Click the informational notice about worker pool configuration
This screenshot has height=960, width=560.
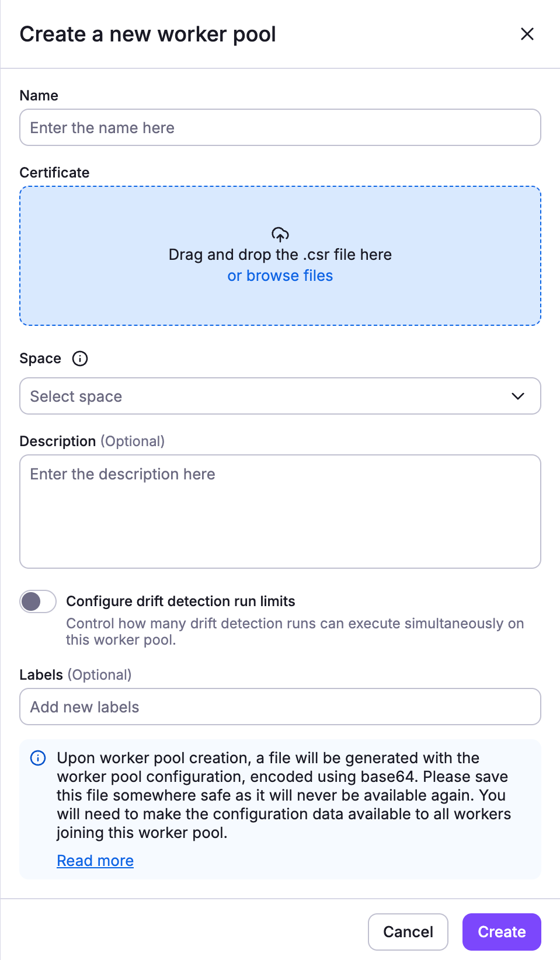[x=280, y=809]
